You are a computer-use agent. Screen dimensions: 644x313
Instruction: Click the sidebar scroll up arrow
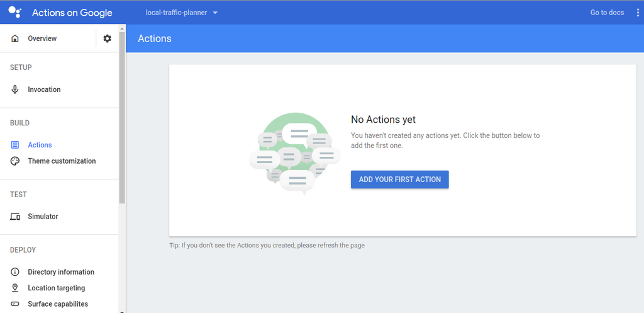122,28
